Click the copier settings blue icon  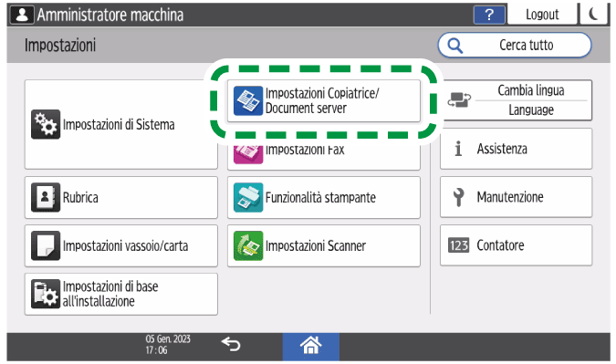[248, 101]
